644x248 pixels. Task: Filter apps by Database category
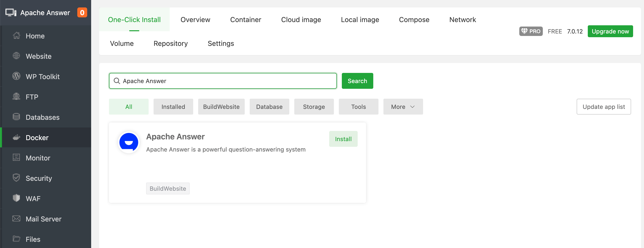(x=269, y=107)
